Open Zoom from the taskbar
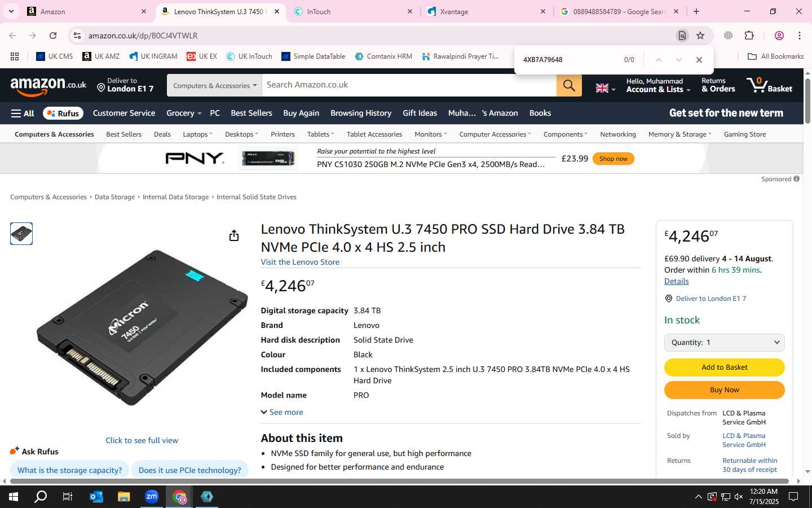Screen dimensions: 812x508 (152, 497)
